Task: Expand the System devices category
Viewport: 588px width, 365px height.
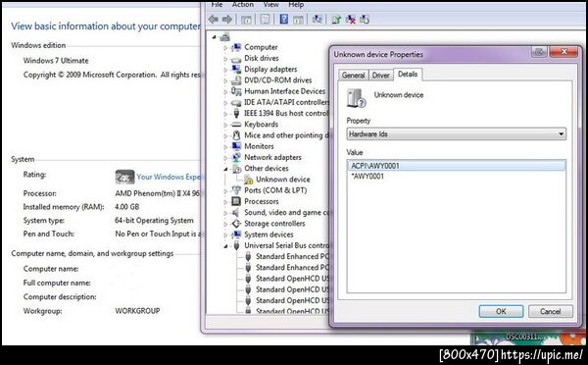Action: (x=225, y=235)
